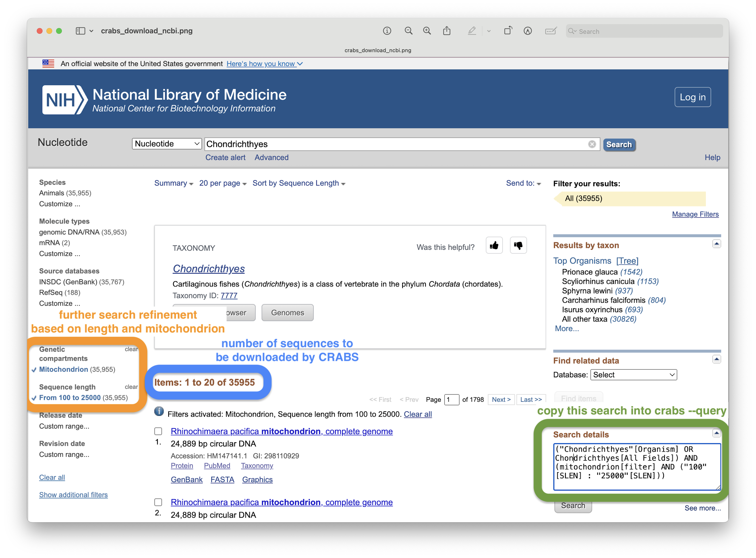
Task: Click Show additional filters link
Action: coord(73,495)
